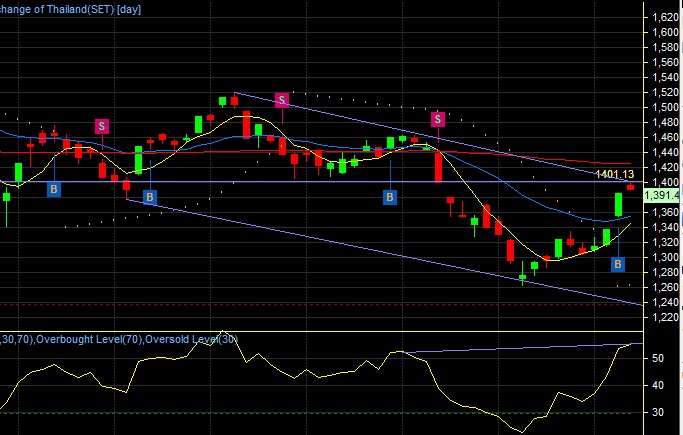This screenshot has width=683, height=435.
Task: Click the Overbought Level(70) indicator label
Action: (x=89, y=339)
